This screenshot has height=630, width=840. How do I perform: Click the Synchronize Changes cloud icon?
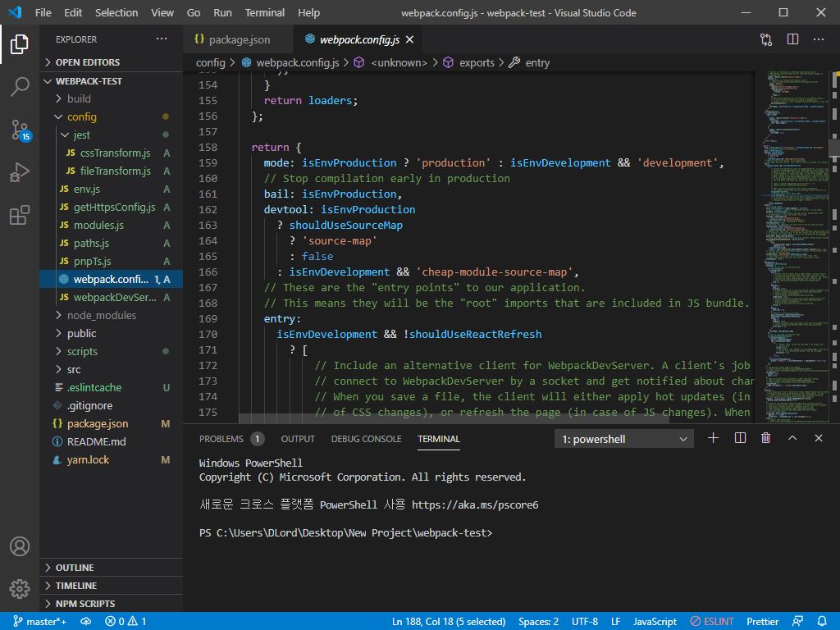click(85, 622)
